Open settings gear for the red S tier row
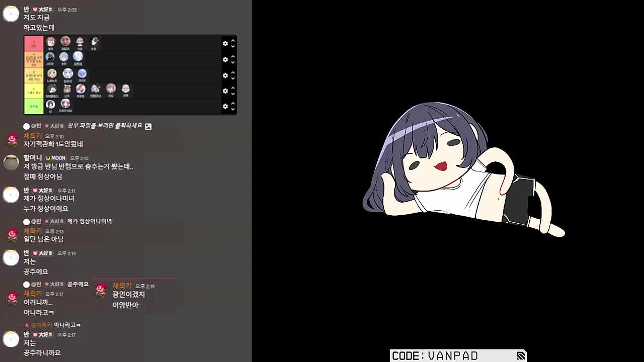Image resolution: width=644 pixels, height=362 pixels. click(225, 44)
